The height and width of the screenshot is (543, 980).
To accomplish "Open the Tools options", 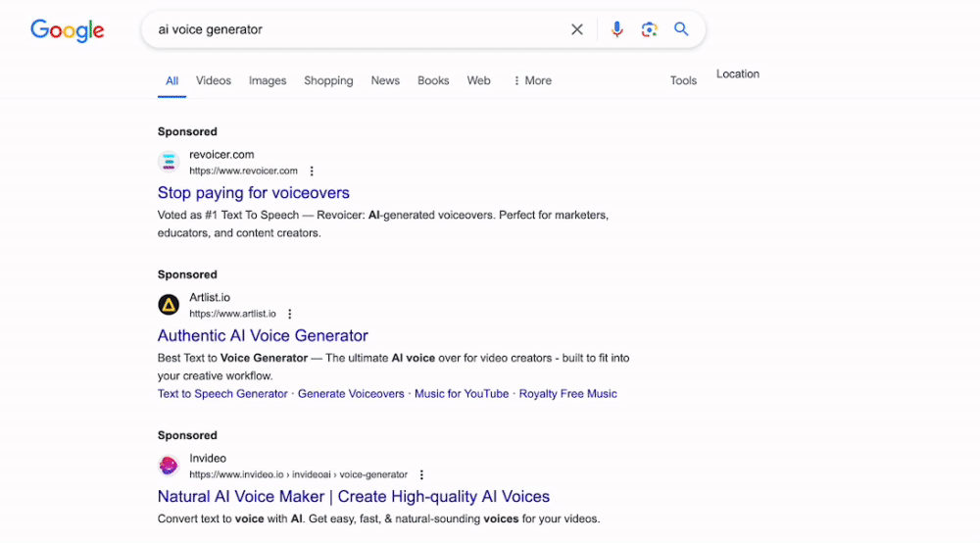I will [x=683, y=80].
